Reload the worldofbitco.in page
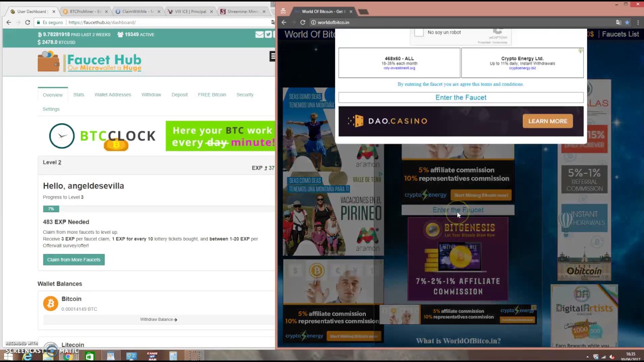Image resolution: width=644 pixels, height=362 pixels. click(302, 22)
